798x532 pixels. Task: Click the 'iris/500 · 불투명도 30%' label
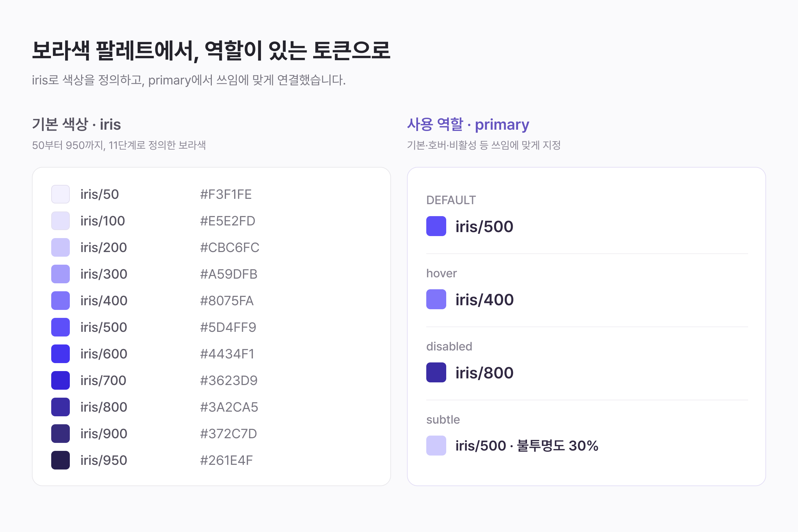[x=527, y=446]
